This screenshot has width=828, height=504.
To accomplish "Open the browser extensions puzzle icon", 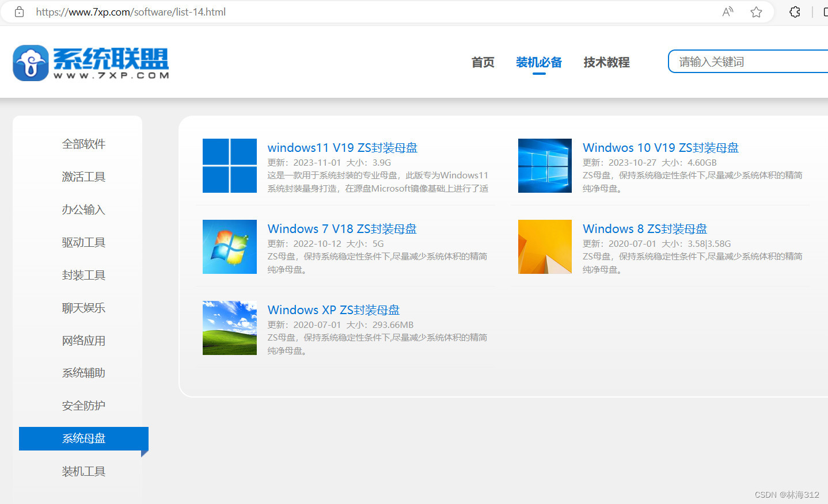I will (795, 12).
